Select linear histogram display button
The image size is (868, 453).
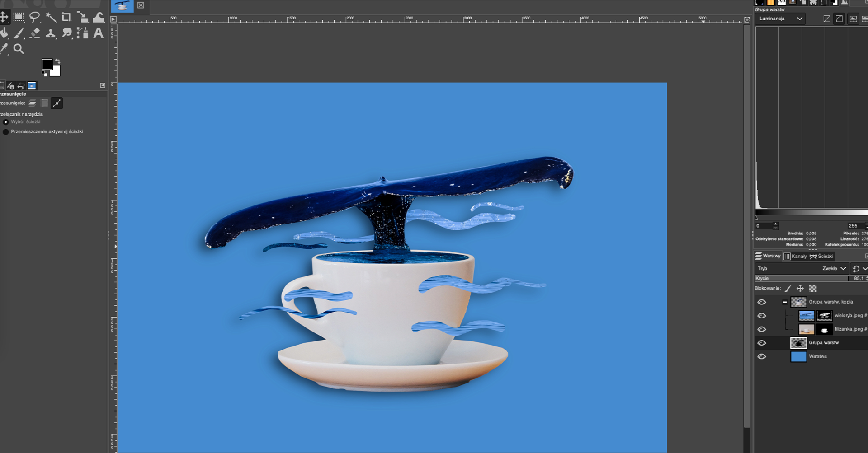click(853, 19)
